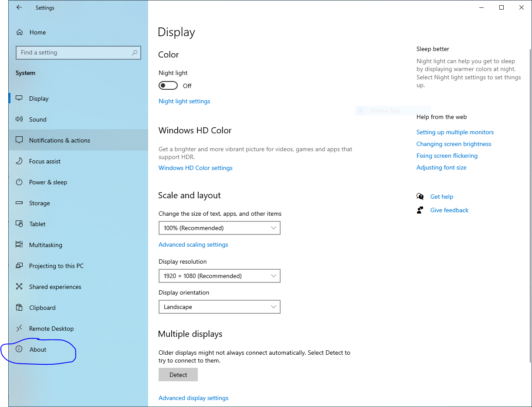
Task: Open Fixing screen flickering help link
Action: [x=447, y=156]
